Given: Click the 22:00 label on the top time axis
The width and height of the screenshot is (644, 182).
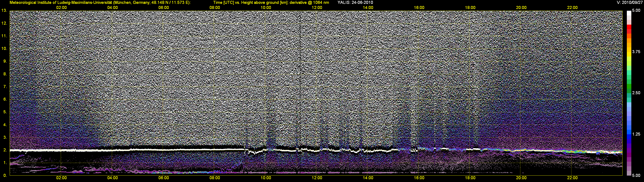Looking at the screenshot, I should coord(572,8).
